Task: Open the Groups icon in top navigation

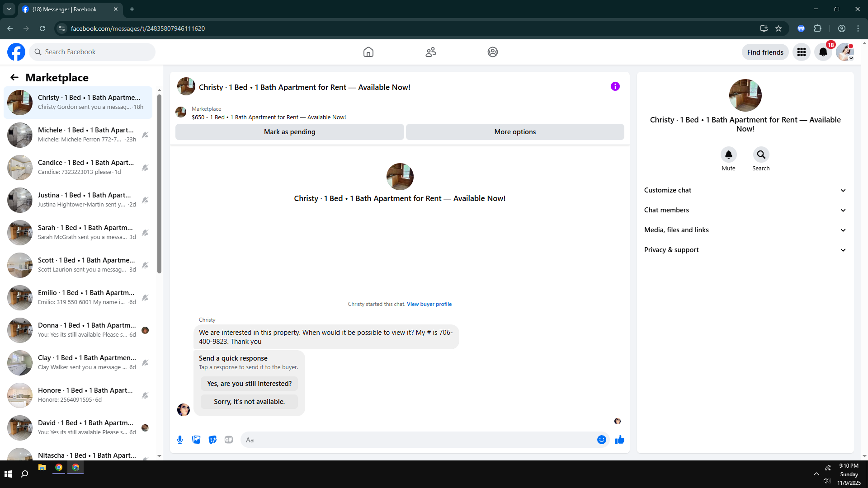Action: pyautogui.click(x=493, y=52)
